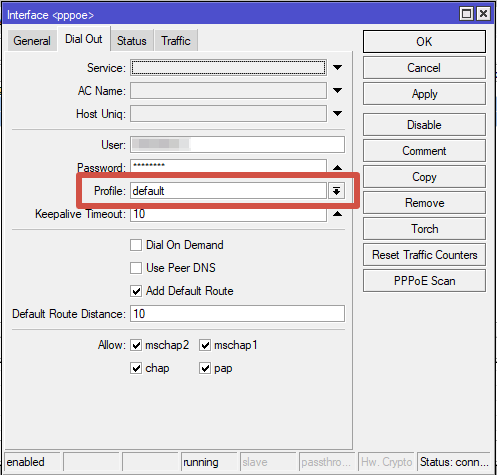
Task: Expand the AC Name field arrow
Action: click(337, 91)
